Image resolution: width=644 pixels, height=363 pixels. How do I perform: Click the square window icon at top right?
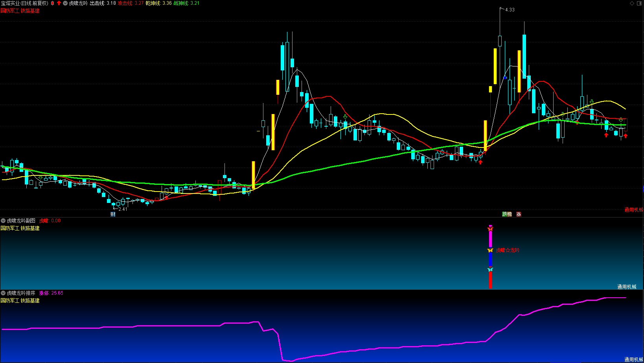pyautogui.click(x=639, y=3)
